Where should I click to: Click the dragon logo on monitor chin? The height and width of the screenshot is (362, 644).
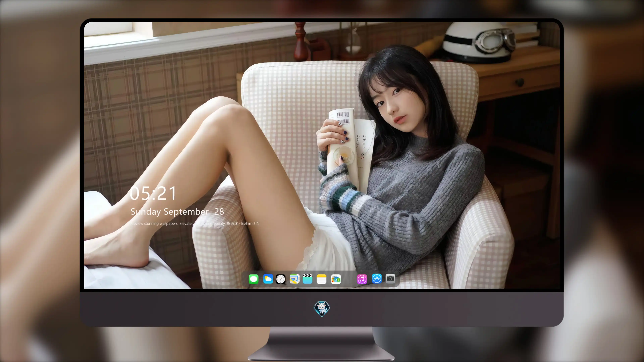[x=322, y=309]
